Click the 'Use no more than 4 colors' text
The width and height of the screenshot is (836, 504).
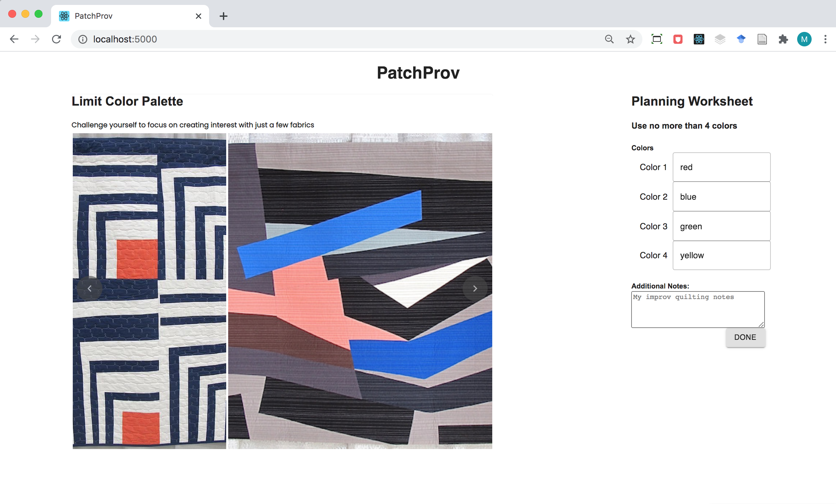click(684, 126)
